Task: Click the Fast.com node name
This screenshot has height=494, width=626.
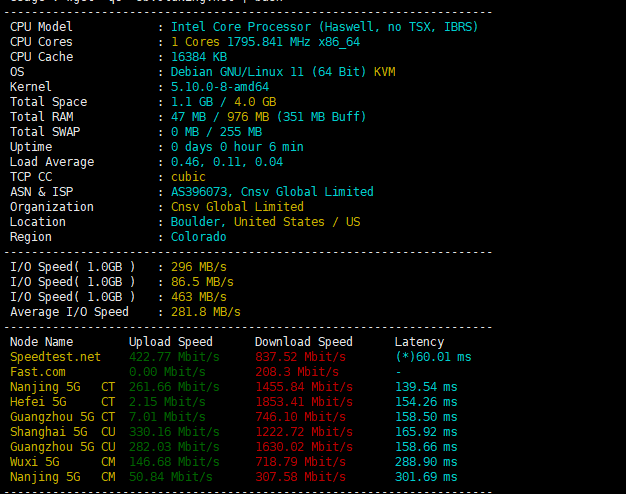Action: pyautogui.click(x=38, y=372)
